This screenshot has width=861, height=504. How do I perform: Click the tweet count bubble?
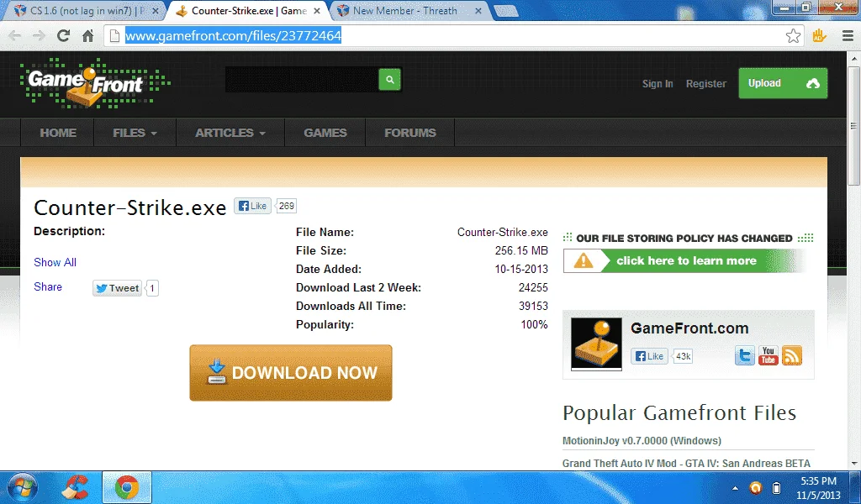coord(152,288)
